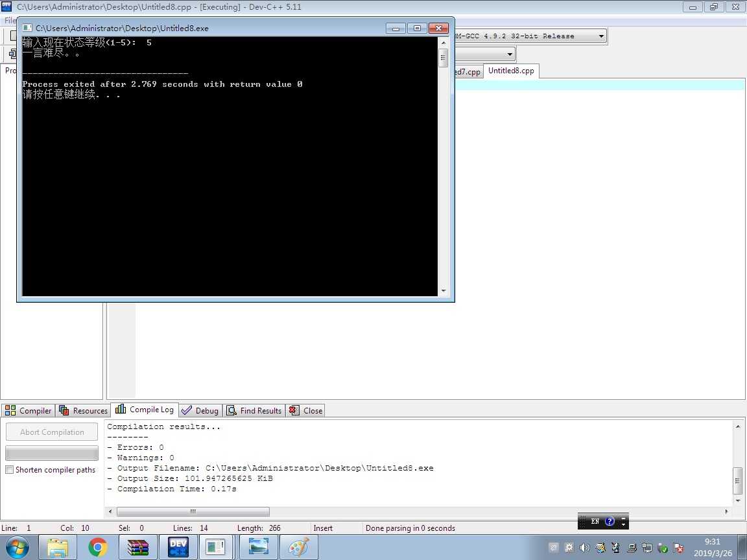Viewport: 747px width, 560px height.
Task: Click the 'Warnings: 0' log line
Action: click(x=141, y=458)
